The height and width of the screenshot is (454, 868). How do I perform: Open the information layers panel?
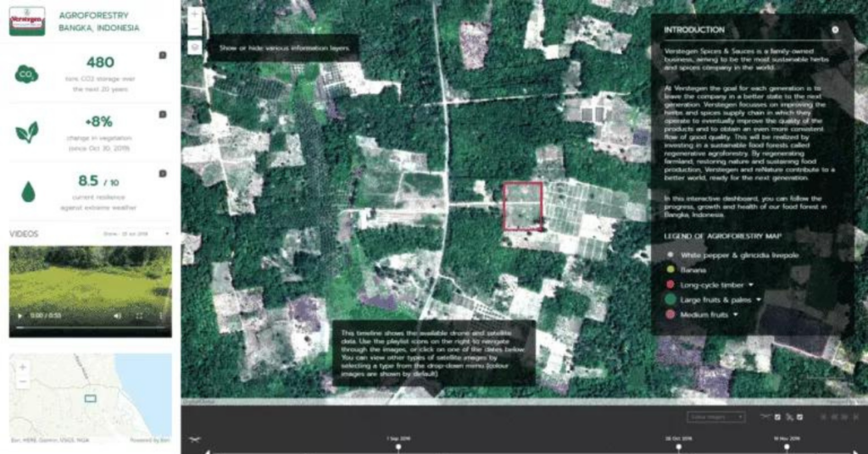[x=195, y=47]
